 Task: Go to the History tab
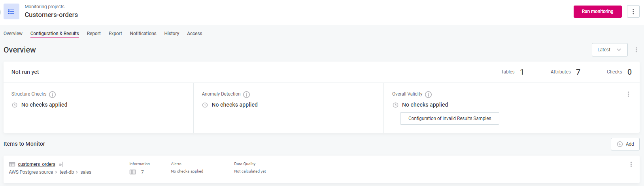tap(172, 34)
